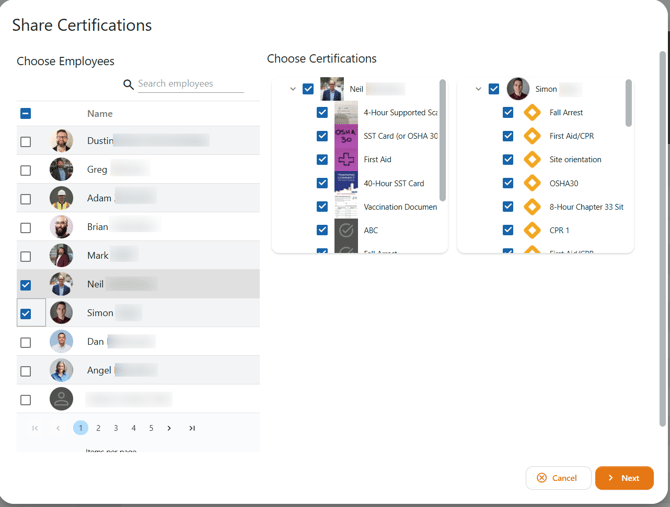The width and height of the screenshot is (670, 507).
Task: Click Greg's profile avatar
Action: coord(61,169)
